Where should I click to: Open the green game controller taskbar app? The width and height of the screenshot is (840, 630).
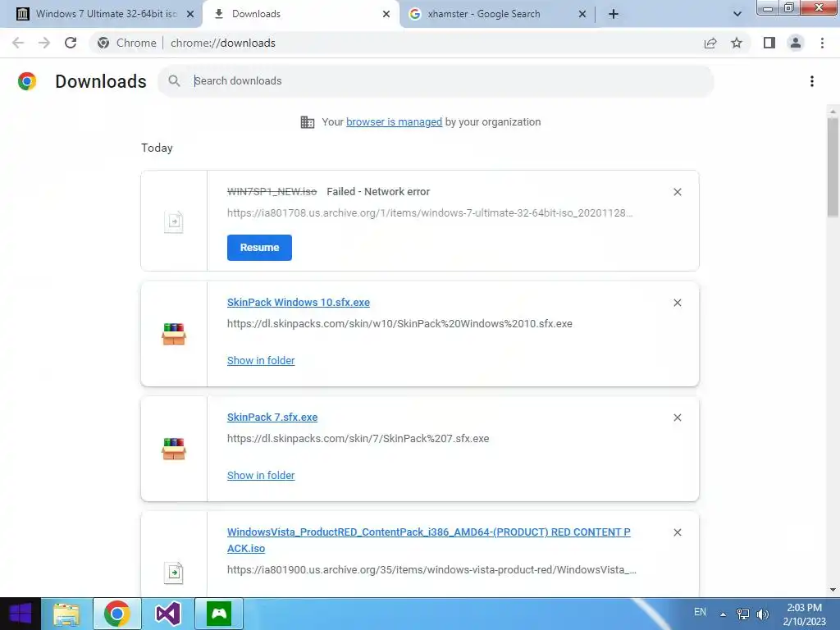[x=218, y=614]
